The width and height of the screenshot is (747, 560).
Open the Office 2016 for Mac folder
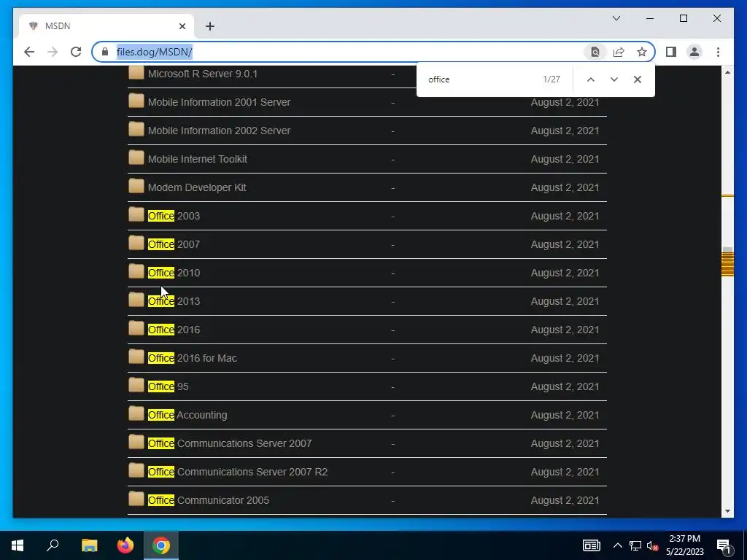click(193, 358)
